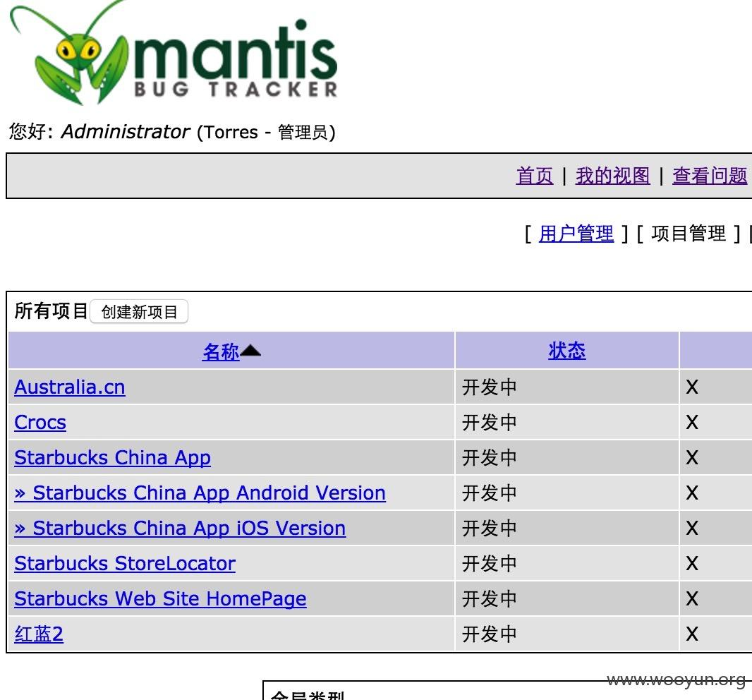Open the Australia.cn project

(x=70, y=387)
